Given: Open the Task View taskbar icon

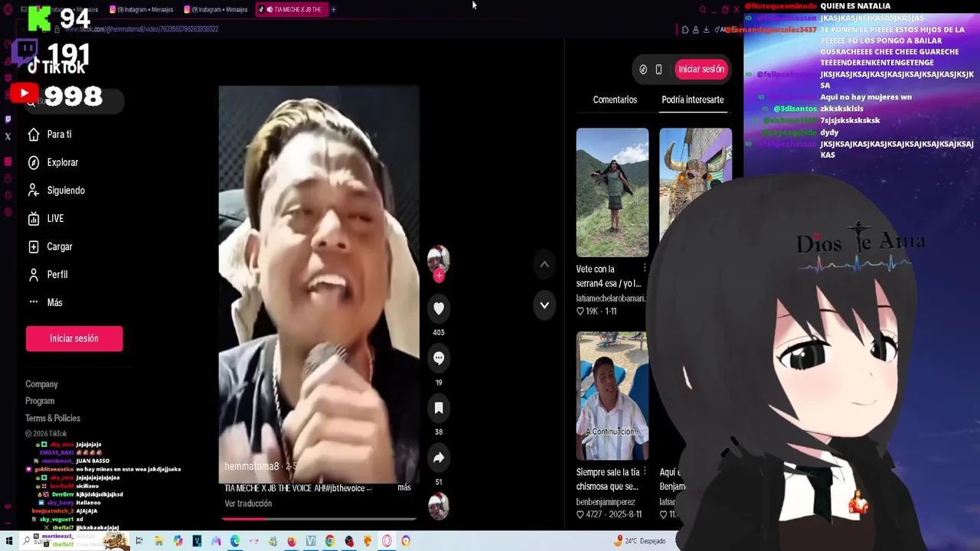Looking at the screenshot, I should [x=139, y=541].
